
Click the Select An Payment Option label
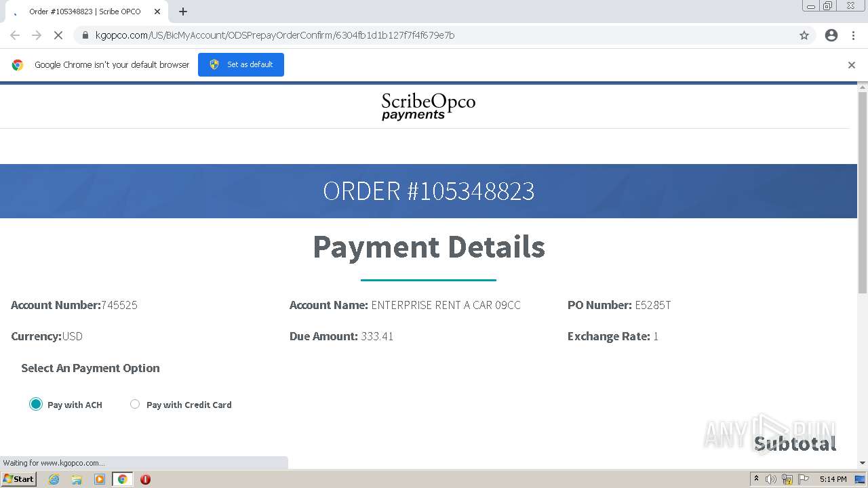click(x=90, y=368)
